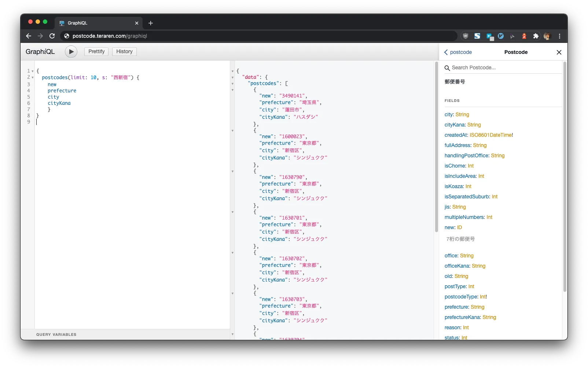Run the query with the Execute play button
The height and width of the screenshot is (367, 588).
pos(71,52)
